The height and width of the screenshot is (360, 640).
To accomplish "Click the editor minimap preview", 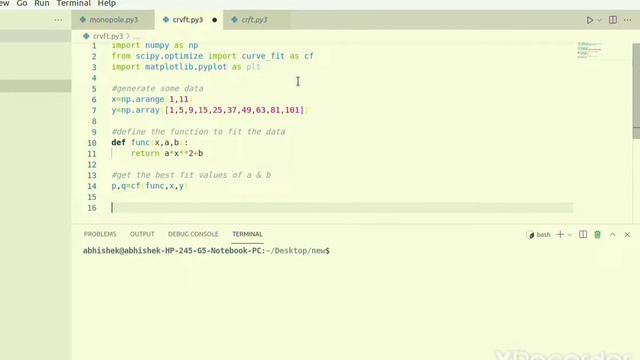I will coord(589,51).
